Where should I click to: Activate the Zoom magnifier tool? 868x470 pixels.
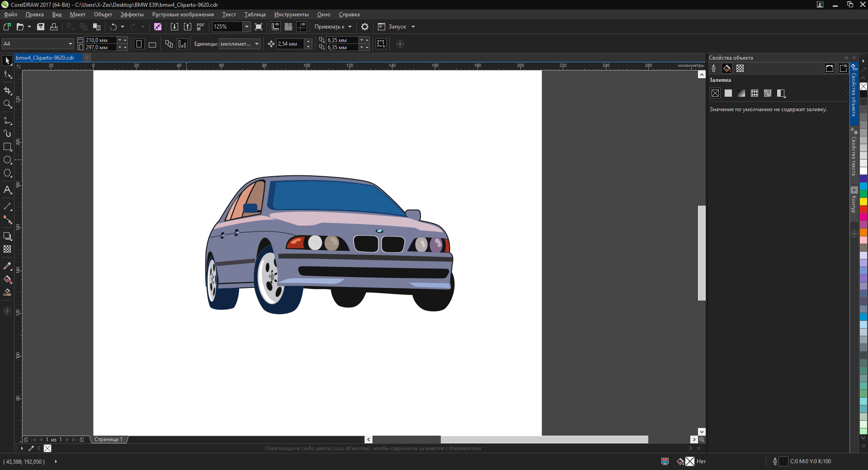point(7,104)
